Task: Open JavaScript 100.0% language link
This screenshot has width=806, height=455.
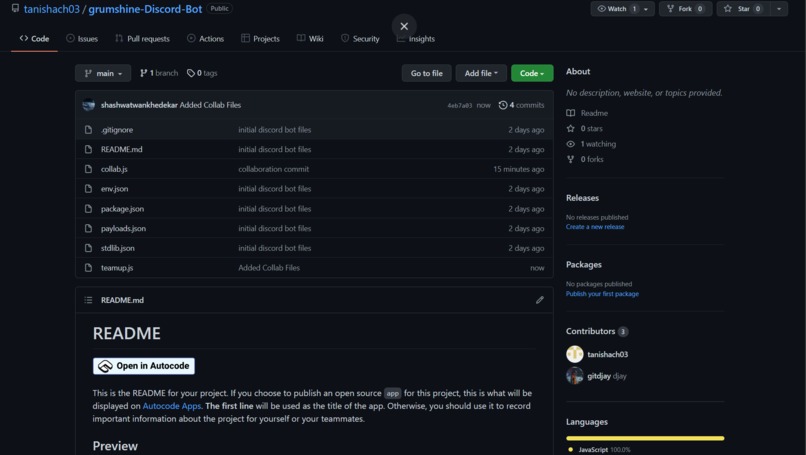Action: tap(599, 450)
